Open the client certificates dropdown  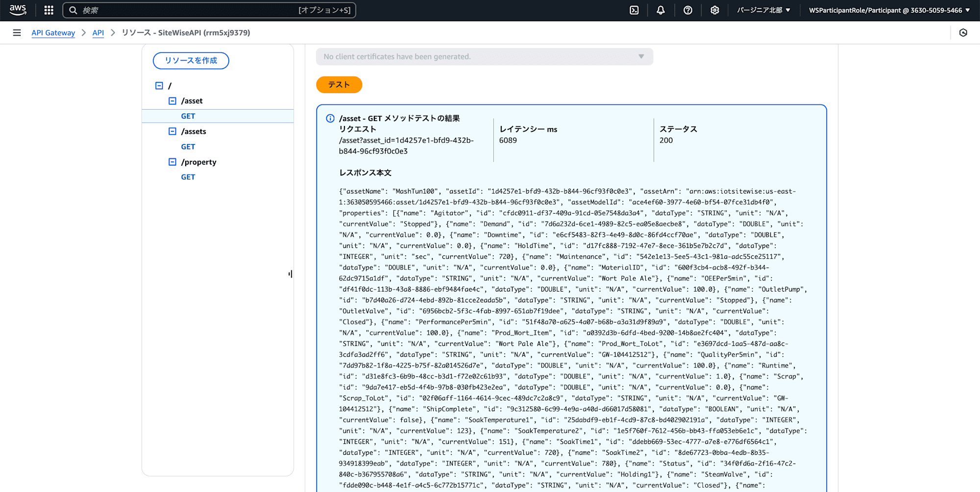tap(484, 57)
